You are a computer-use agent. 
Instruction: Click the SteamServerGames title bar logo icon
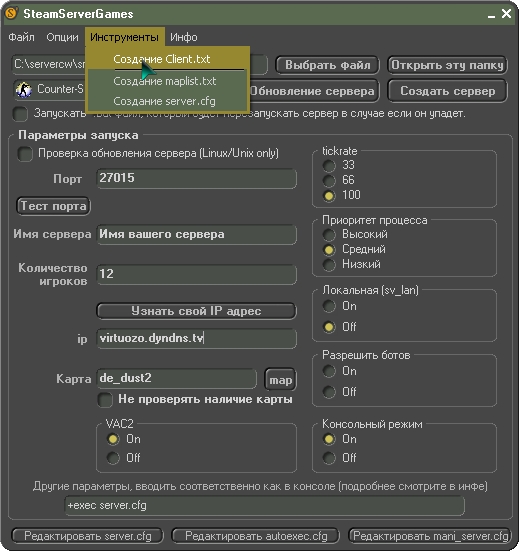pyautogui.click(x=12, y=13)
